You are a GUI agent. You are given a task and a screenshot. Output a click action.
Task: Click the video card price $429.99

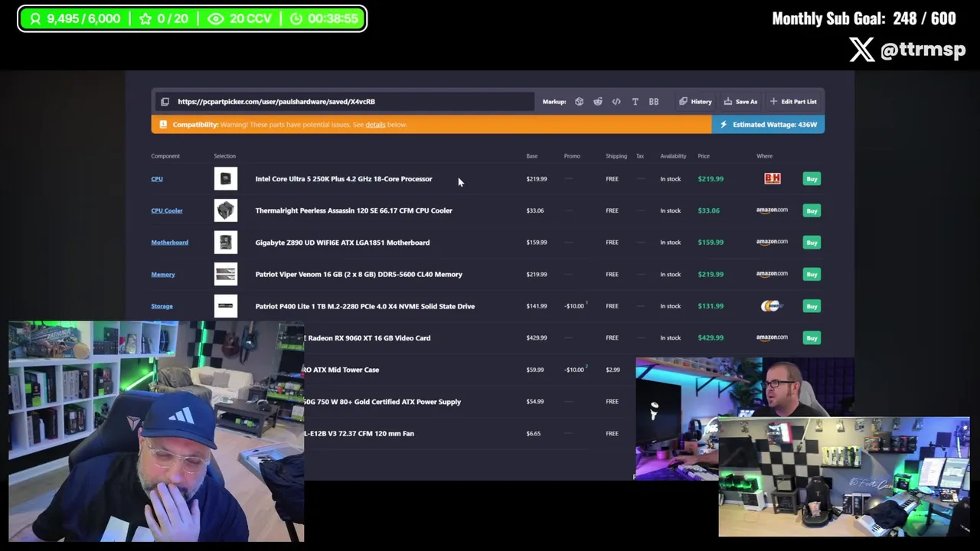coord(710,338)
